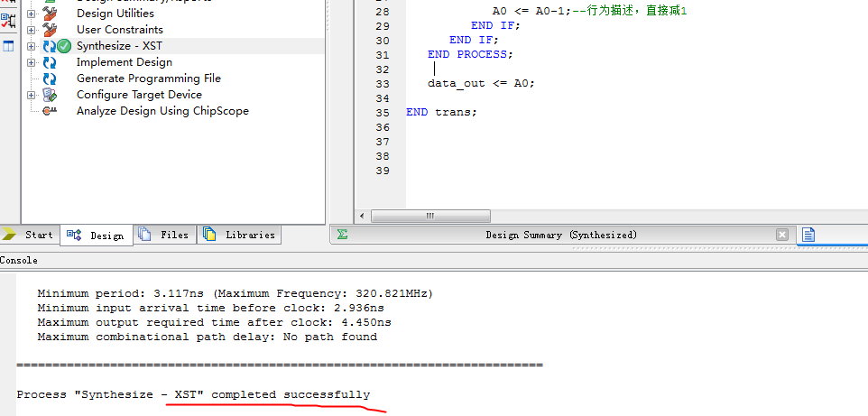The width and height of the screenshot is (868, 416).
Task: Click the 'END IF;' on line 30
Action: [475, 40]
